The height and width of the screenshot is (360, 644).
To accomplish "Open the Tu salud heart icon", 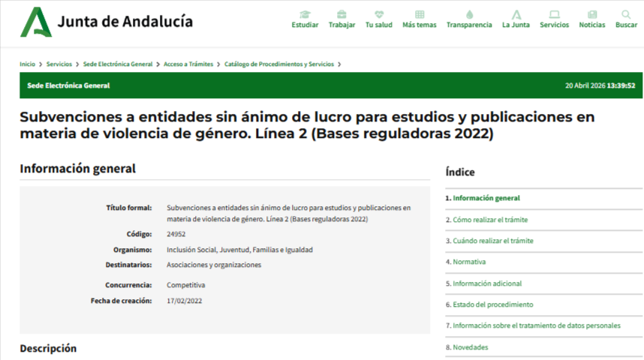I will (x=379, y=15).
